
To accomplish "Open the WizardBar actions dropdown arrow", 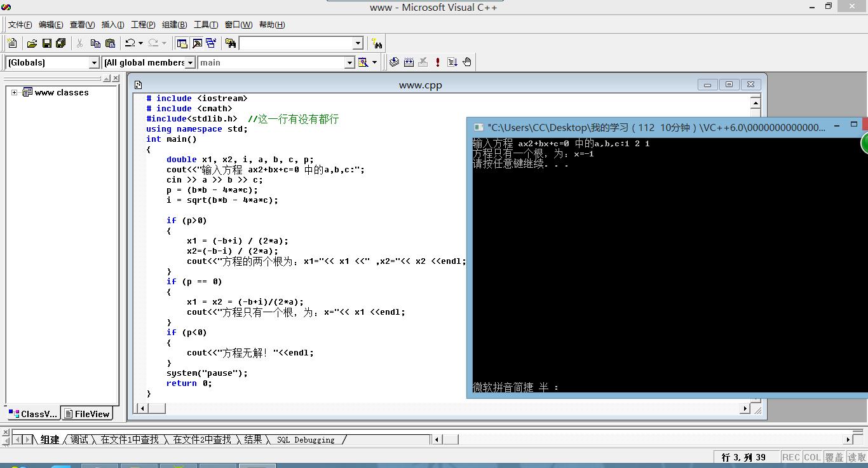I will click(374, 62).
